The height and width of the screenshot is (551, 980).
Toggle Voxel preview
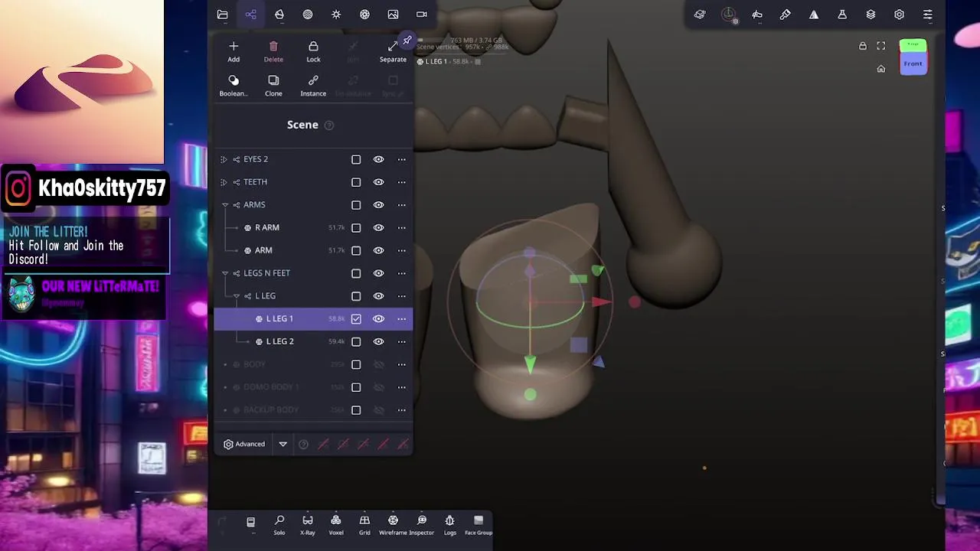tap(336, 524)
